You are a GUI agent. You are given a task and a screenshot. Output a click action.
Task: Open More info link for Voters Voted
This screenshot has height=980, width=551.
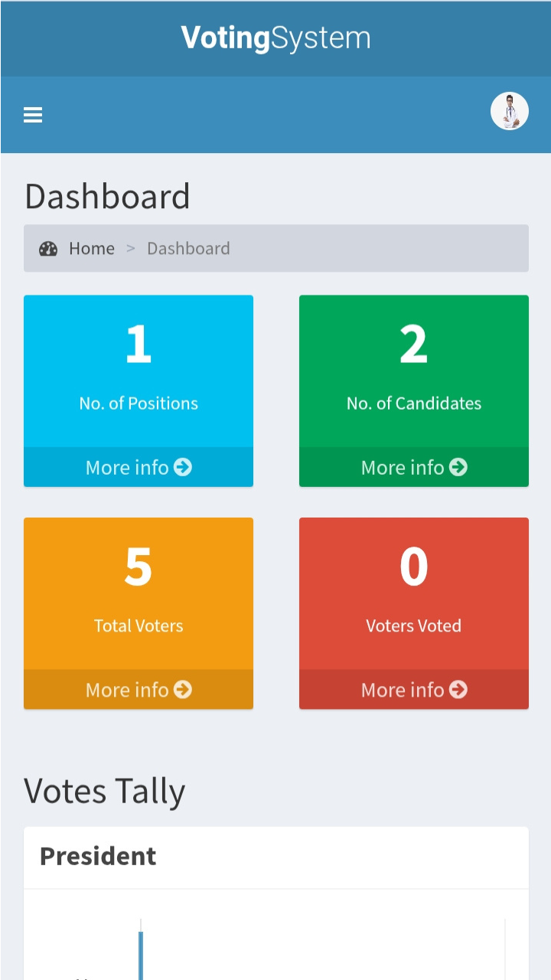click(403, 690)
